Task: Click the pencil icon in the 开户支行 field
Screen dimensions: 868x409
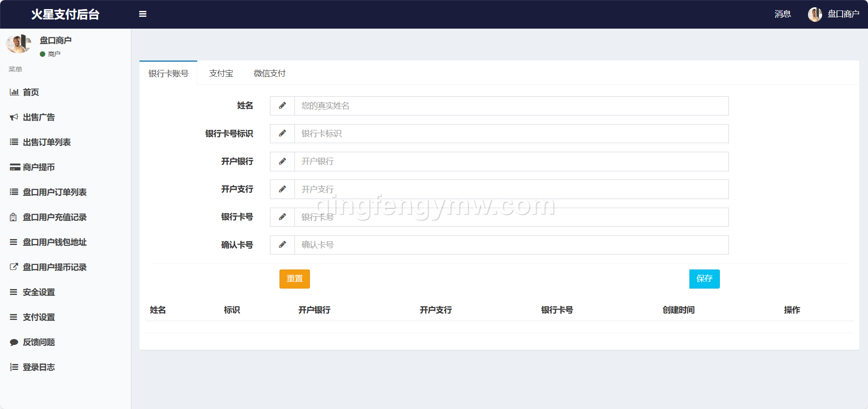Action: coord(282,189)
